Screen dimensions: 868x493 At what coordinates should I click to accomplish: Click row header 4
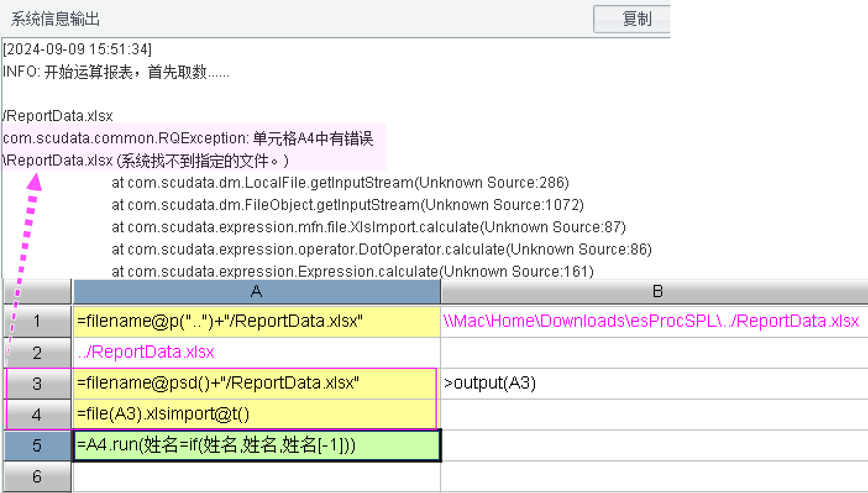click(x=37, y=414)
